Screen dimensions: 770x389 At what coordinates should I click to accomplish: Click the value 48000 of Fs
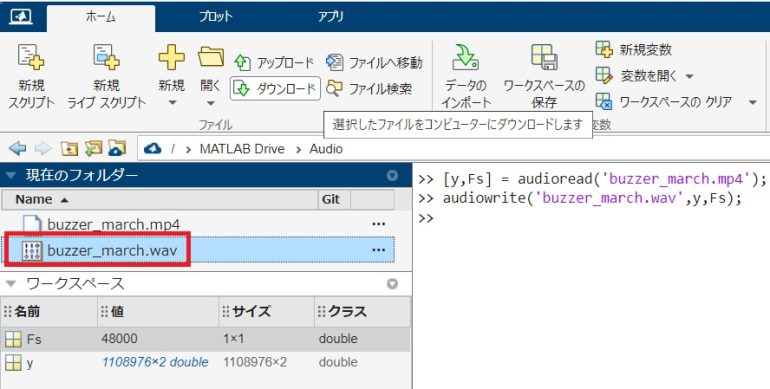tap(119, 339)
